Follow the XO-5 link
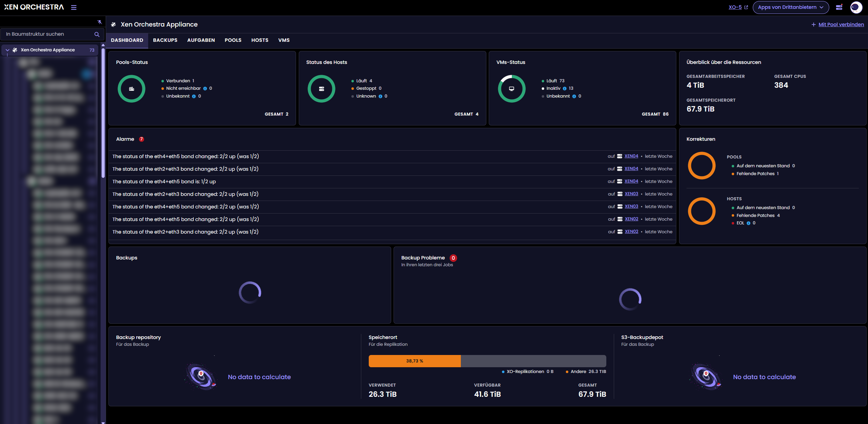The width and height of the screenshot is (868, 424). pyautogui.click(x=735, y=7)
